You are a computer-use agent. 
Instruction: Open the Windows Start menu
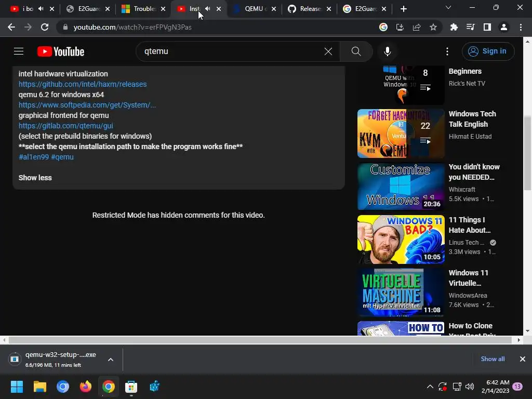[x=17, y=387]
